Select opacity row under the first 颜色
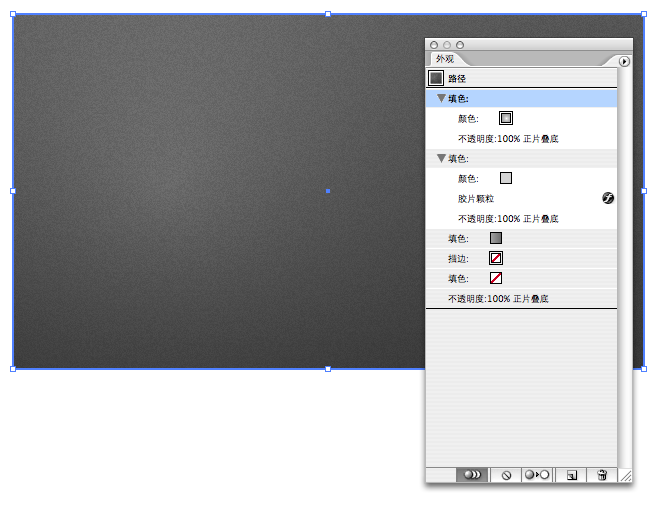Screen dimensions: 662x506 click(x=521, y=138)
